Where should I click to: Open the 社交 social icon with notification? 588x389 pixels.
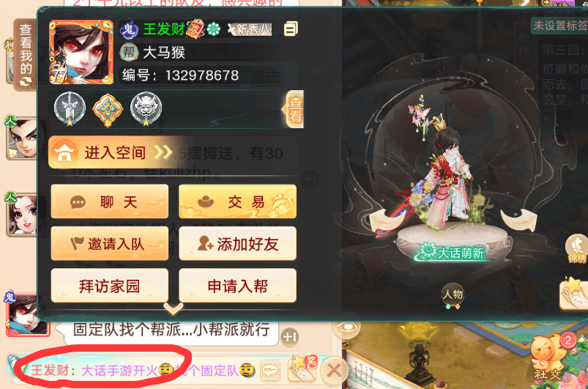coord(550,357)
